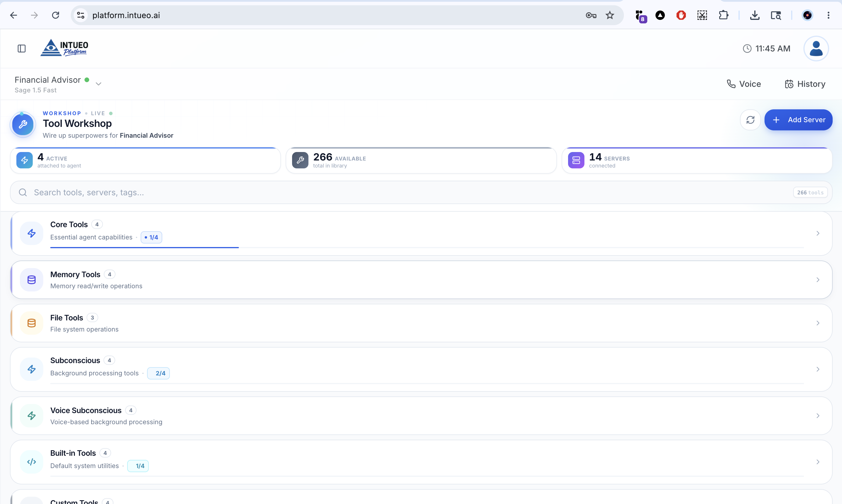The width and height of the screenshot is (842, 504).
Task: Expand the Subconscious chevron
Action: (817, 369)
